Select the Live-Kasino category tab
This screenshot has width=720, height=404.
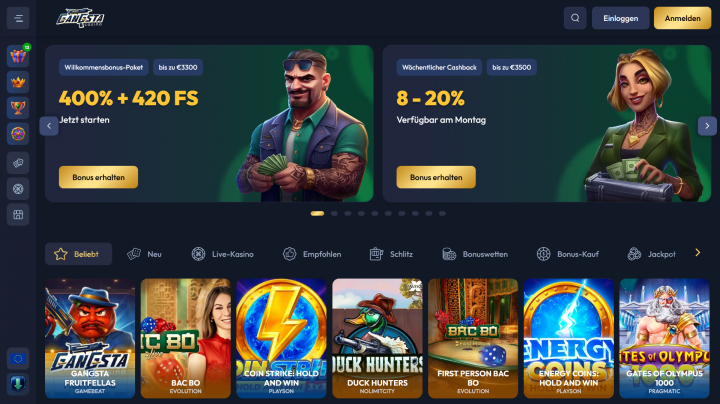tap(222, 254)
